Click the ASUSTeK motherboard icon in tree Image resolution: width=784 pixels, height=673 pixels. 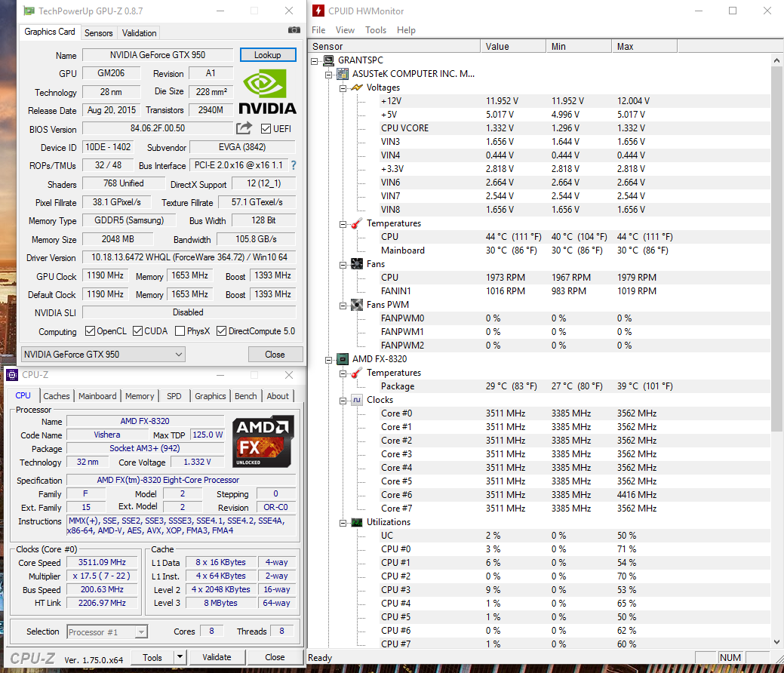343,74
